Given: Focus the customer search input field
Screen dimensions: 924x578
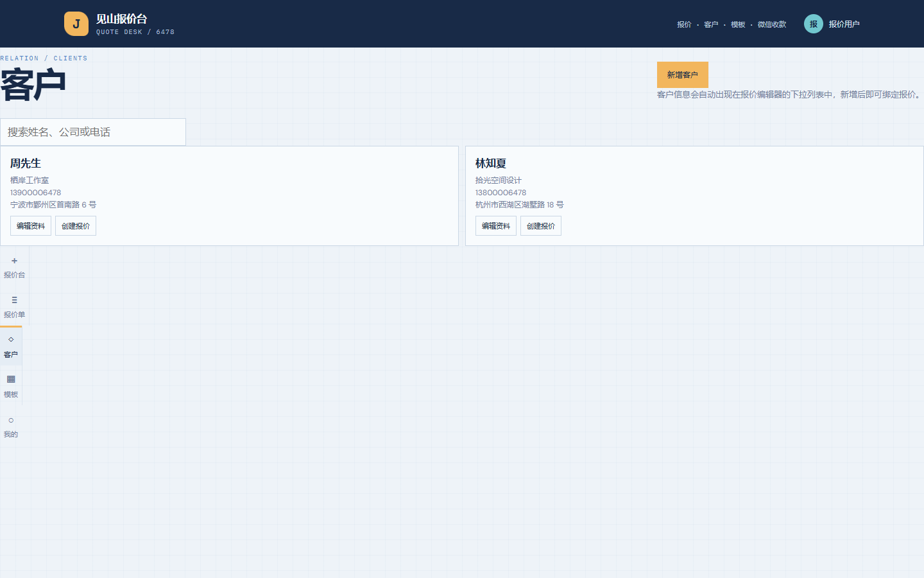Looking at the screenshot, I should point(93,132).
